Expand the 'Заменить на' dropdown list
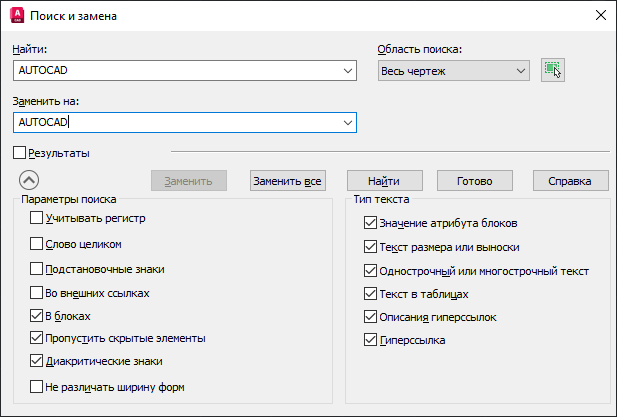Viewport: 617px width, 417px height. 348,123
